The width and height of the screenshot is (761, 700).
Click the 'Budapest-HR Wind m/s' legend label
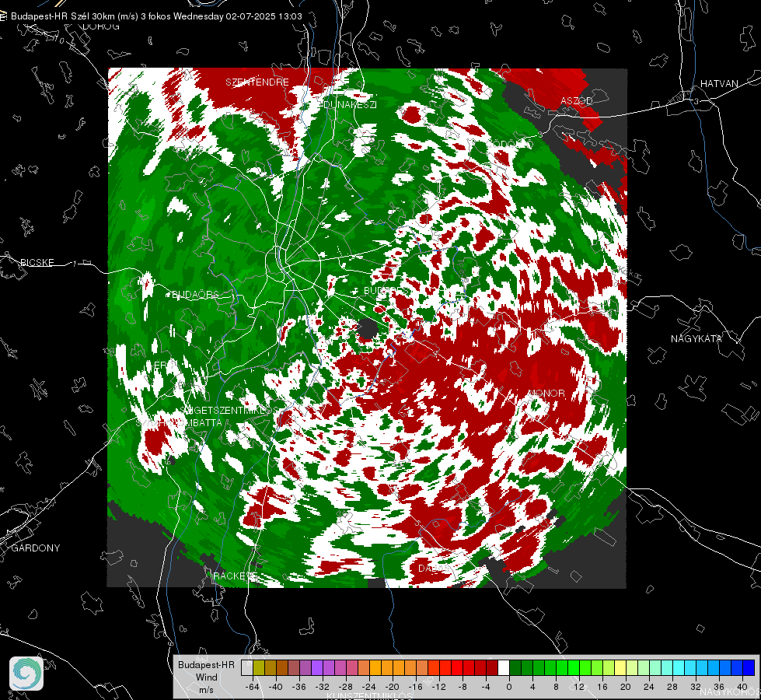point(206,677)
